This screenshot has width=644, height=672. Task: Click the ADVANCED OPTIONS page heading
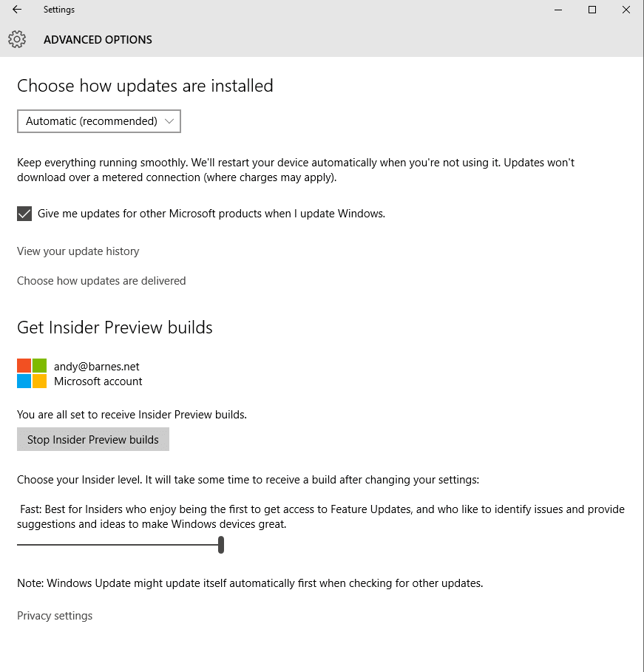click(x=98, y=40)
